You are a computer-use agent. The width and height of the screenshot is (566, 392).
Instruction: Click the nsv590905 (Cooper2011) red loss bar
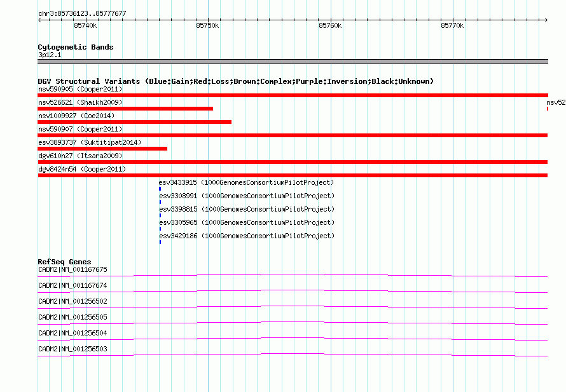pyautogui.click(x=293, y=95)
